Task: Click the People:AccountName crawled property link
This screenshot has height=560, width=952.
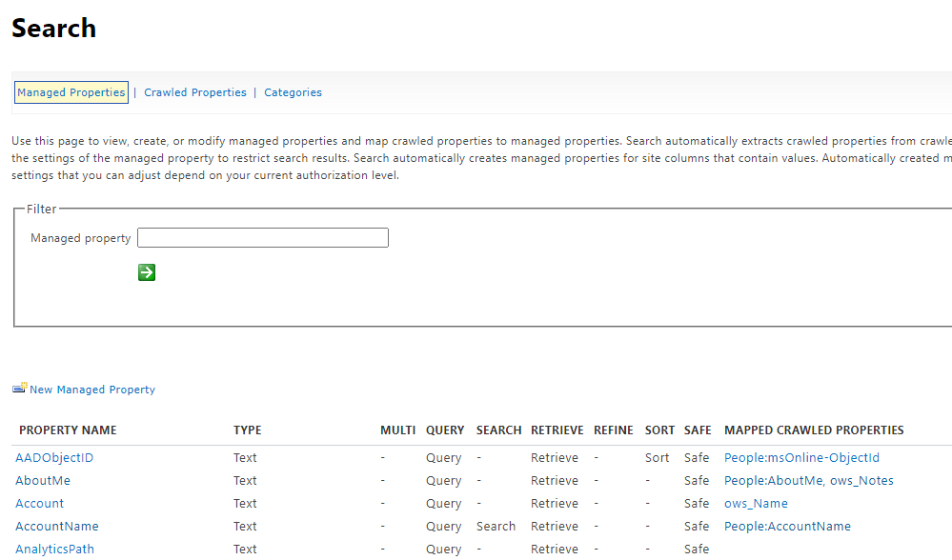Action: 787,526
